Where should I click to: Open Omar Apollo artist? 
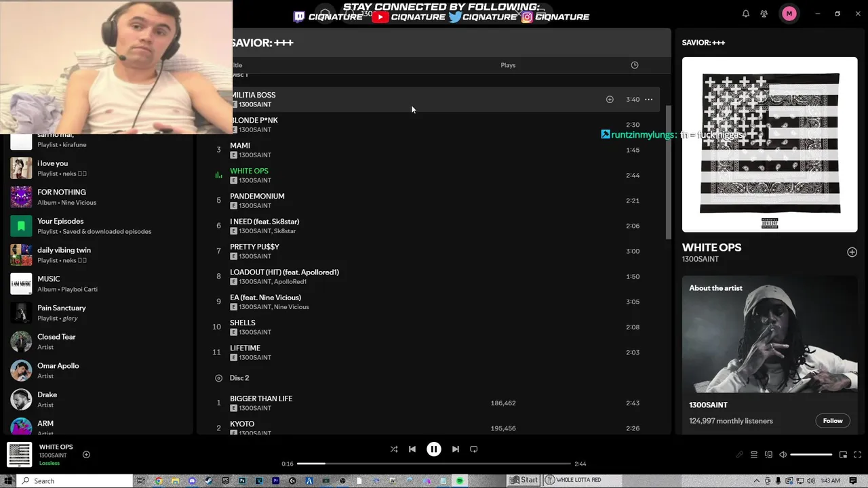98,370
